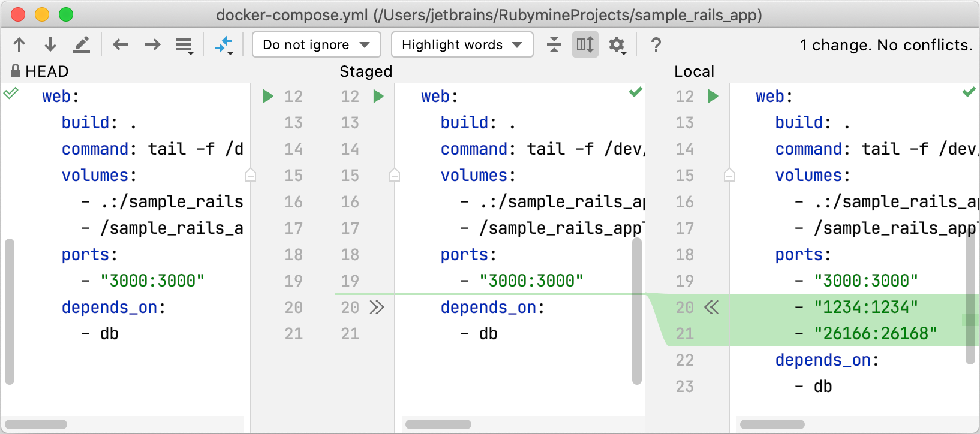Open diff settings gear menu
The height and width of the screenshot is (434, 980).
coord(617,45)
